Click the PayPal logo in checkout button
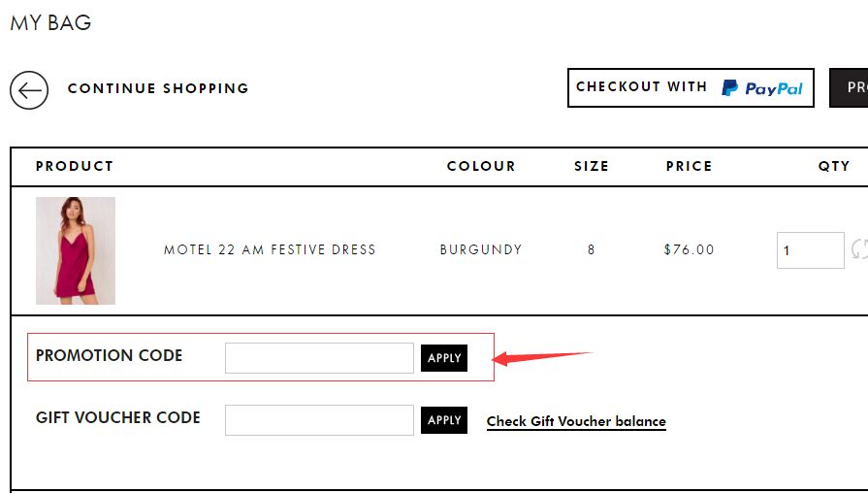The image size is (868, 493). (761, 88)
